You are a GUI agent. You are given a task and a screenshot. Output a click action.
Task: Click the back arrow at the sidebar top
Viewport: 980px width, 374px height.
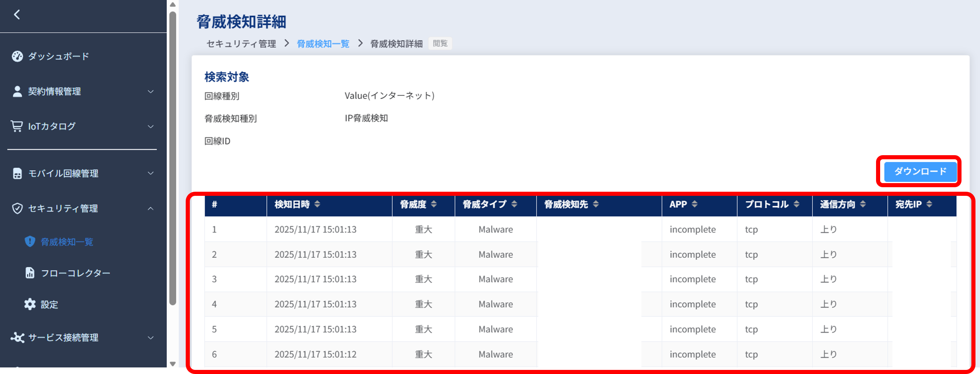[x=16, y=14]
